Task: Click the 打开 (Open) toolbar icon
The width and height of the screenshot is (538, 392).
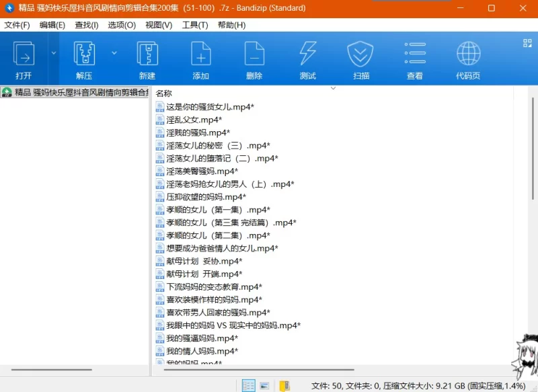Action: [24, 59]
